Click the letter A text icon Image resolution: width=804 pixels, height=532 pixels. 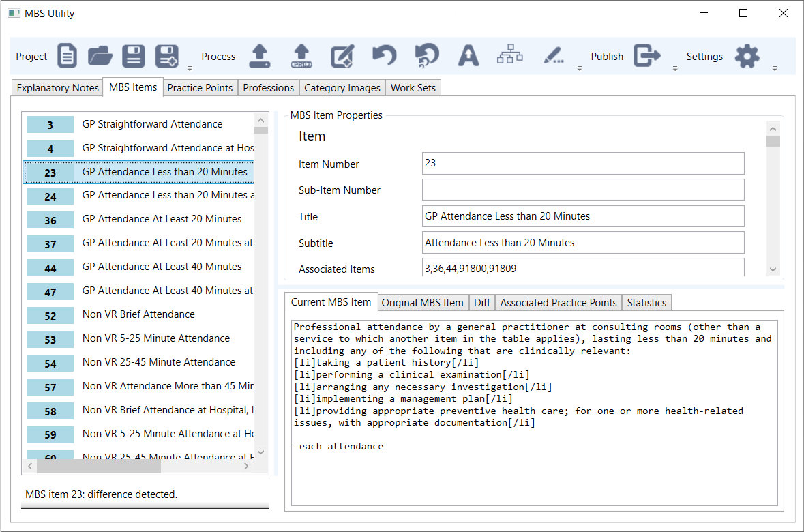(x=468, y=56)
